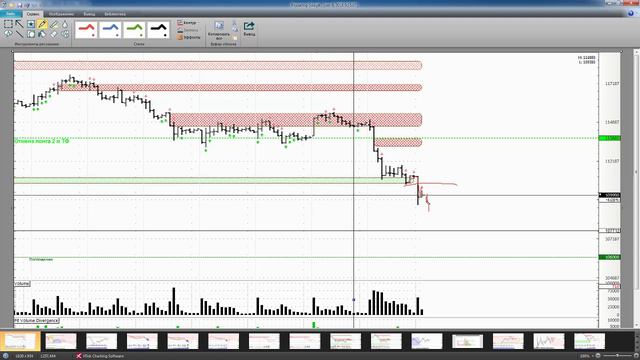Switch to the Изображение ribbon tab
This screenshot has width=640, height=360.
coord(61,14)
